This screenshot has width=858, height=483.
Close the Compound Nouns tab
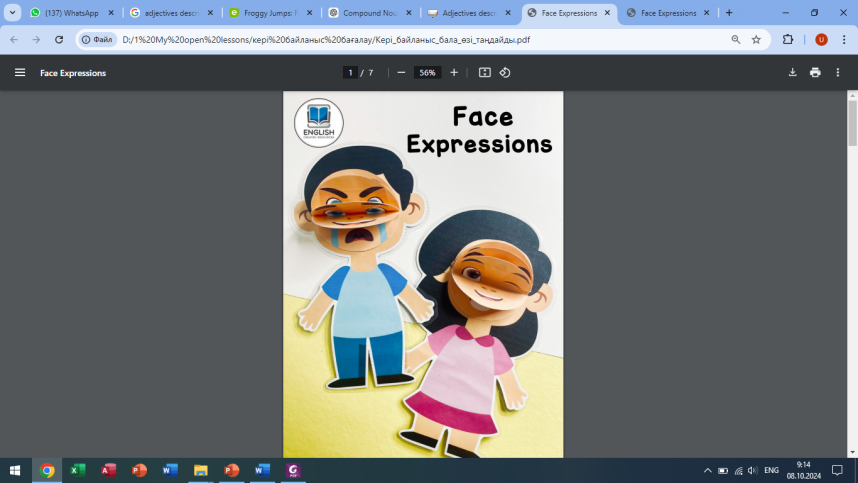point(409,13)
